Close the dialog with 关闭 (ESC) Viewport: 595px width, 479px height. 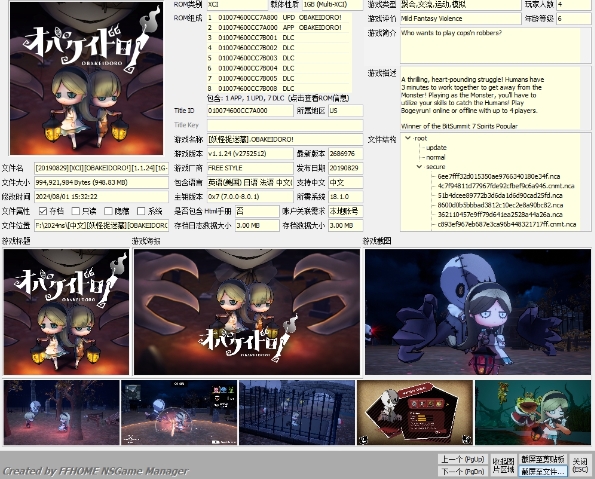580,465
